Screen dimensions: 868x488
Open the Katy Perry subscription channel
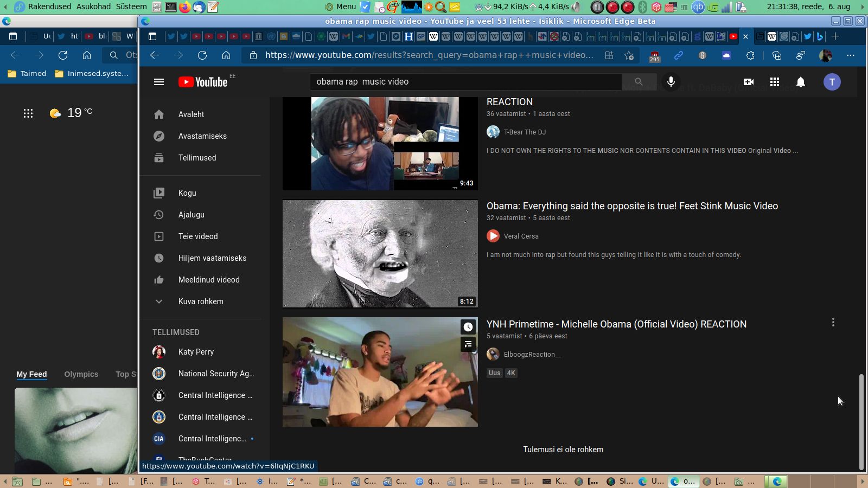coord(196,352)
